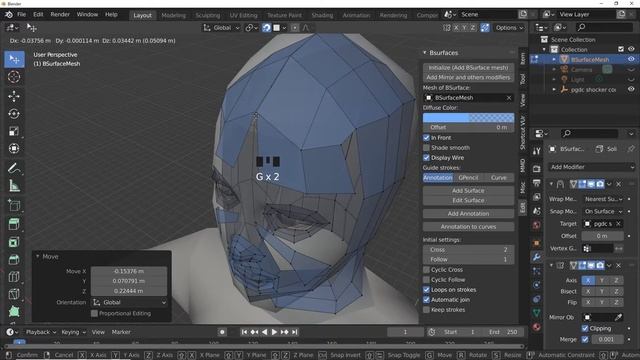Image resolution: width=640 pixels, height=360 pixels.
Task: Click the Add Annotation button
Action: [468, 214]
